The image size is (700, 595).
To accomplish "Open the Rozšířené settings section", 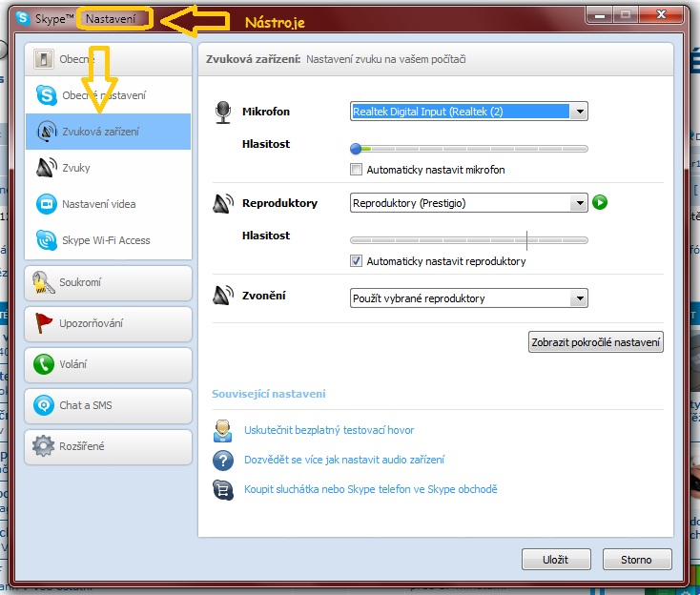I will point(108,446).
